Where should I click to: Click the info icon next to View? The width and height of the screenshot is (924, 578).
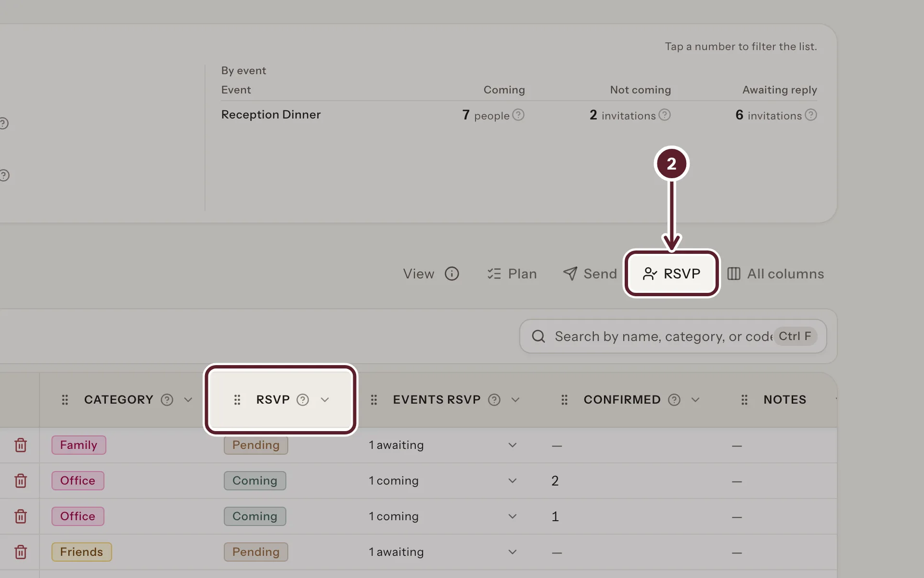(451, 274)
